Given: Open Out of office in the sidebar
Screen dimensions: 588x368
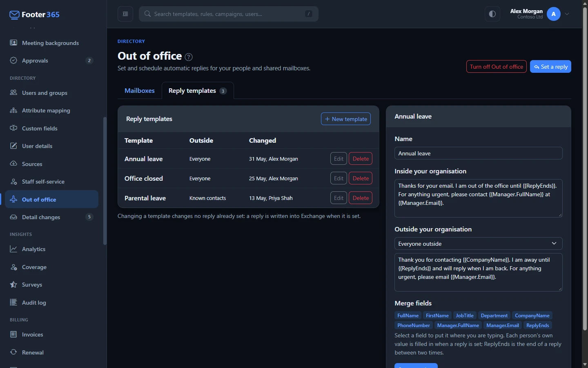Looking at the screenshot, I should coord(51,200).
